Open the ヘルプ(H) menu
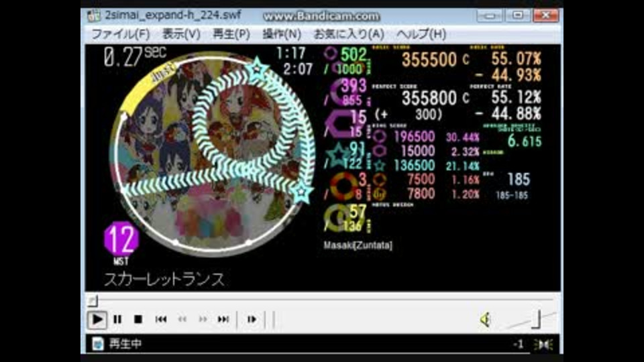Viewport: 644px width, 362px height. pos(421,34)
